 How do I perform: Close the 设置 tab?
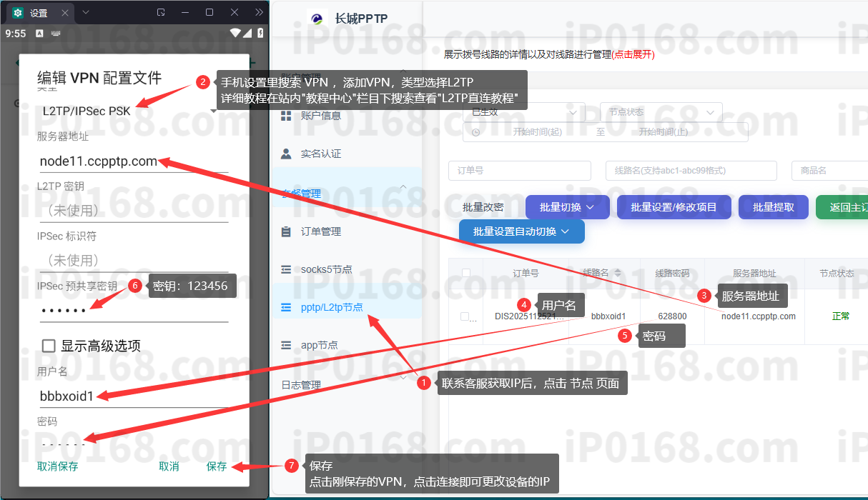(x=64, y=13)
